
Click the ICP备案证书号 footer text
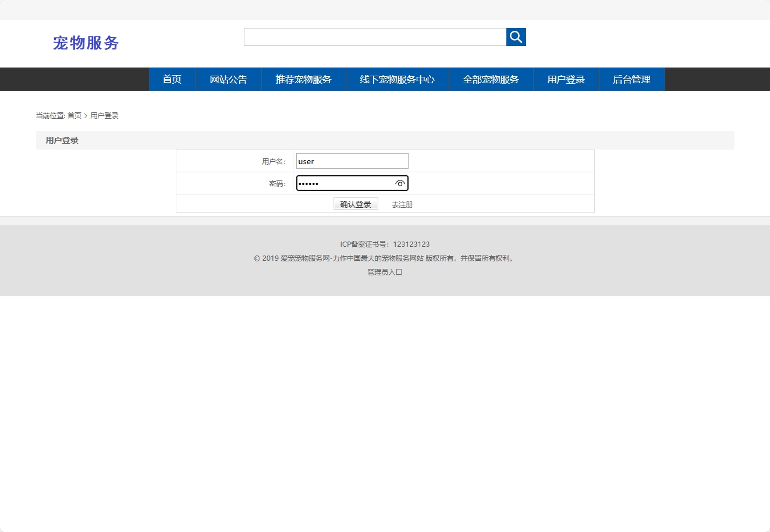(x=384, y=244)
